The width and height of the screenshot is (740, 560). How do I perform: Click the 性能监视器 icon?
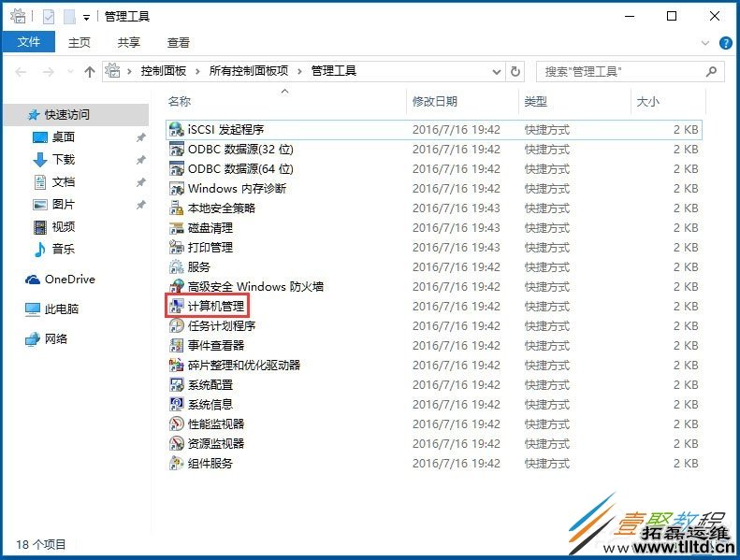click(177, 424)
